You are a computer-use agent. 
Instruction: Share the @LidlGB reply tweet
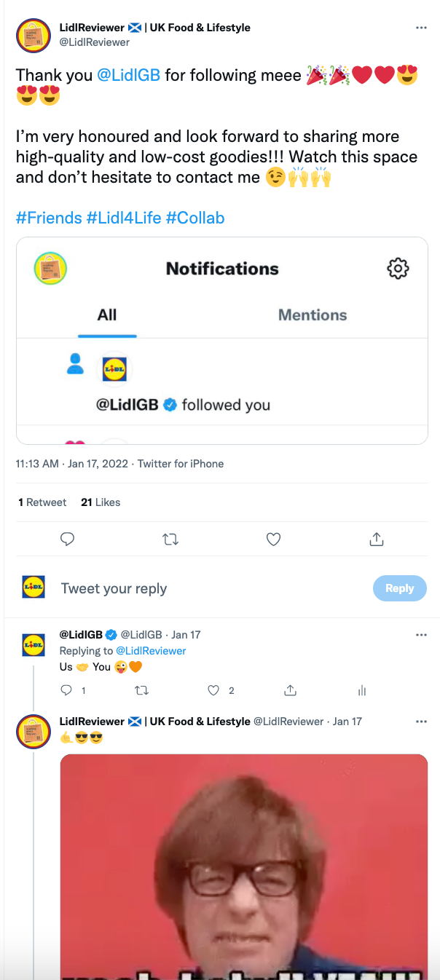(x=290, y=690)
